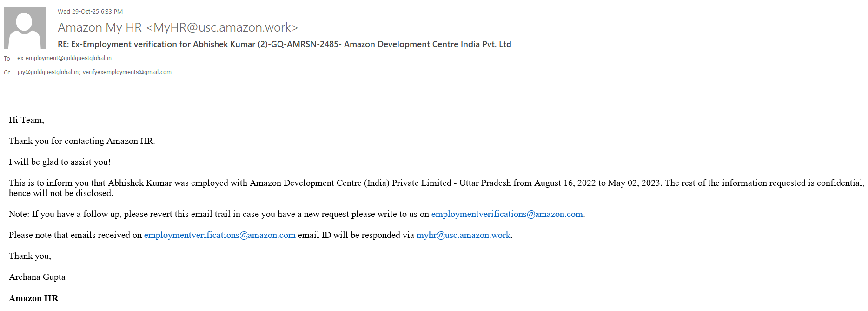Select Cc recipient jay@goldquestglobal.in

48,72
